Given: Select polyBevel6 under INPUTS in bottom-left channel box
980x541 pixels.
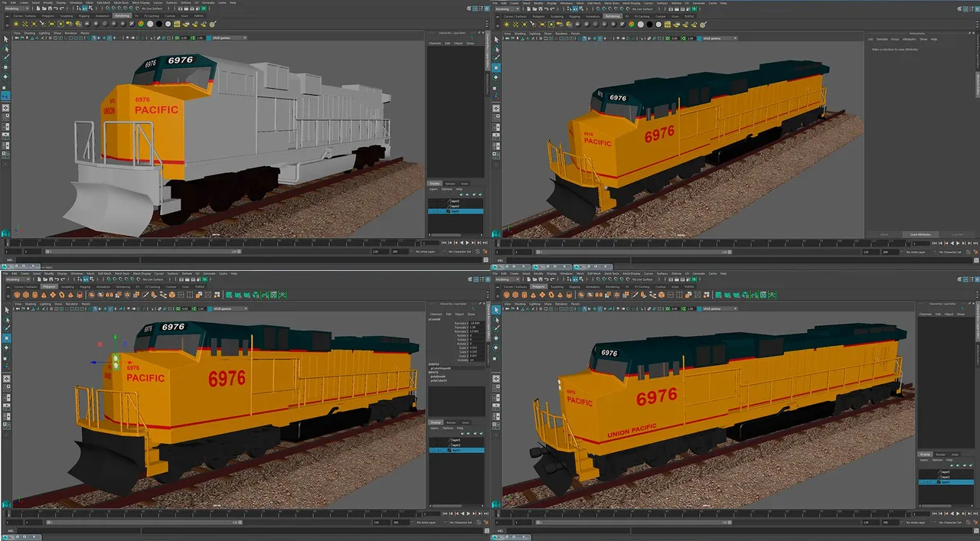Looking at the screenshot, I should click(438, 376).
